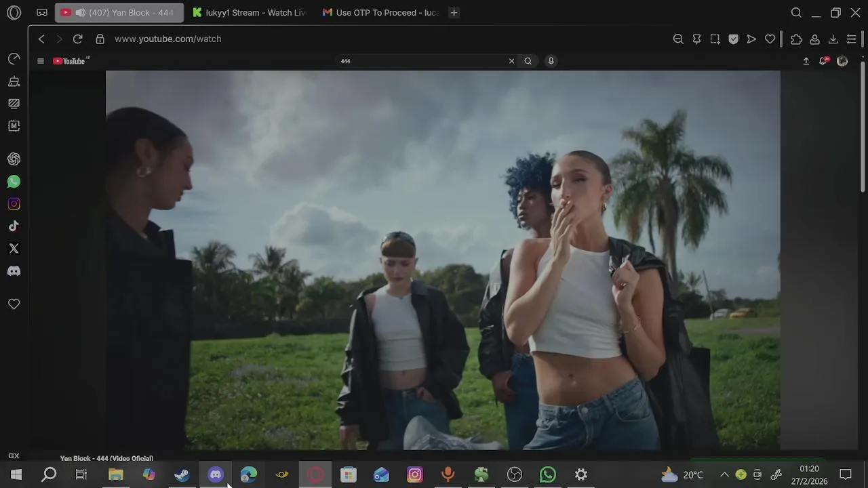Viewport: 868px width, 488px height.
Task: Open Easy Setup sliders icon
Action: [x=852, y=39]
